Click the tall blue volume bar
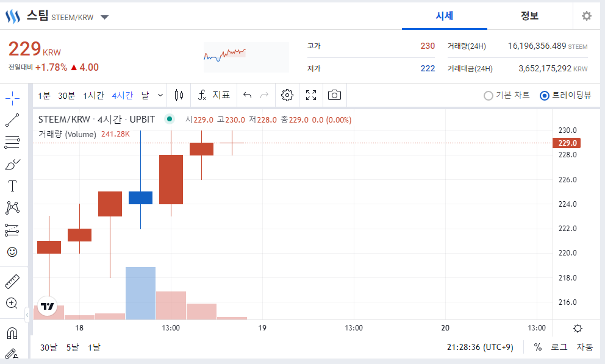This screenshot has height=364, width=605. pos(140,293)
